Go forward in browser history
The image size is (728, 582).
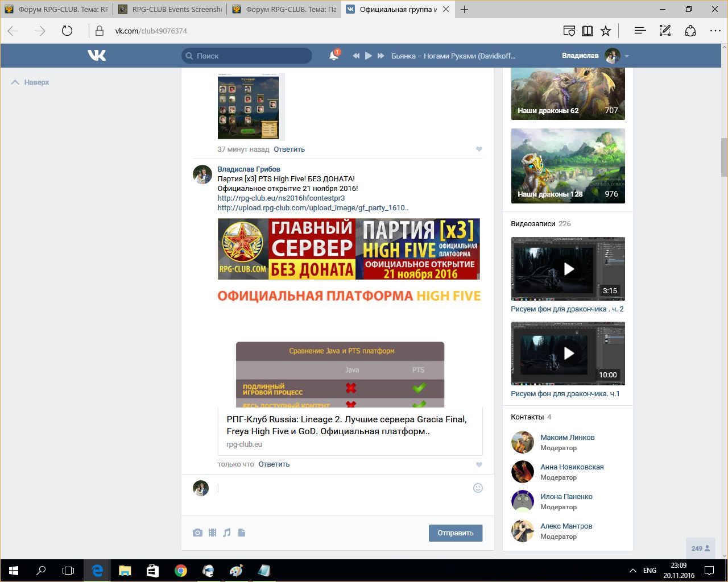click(40, 31)
